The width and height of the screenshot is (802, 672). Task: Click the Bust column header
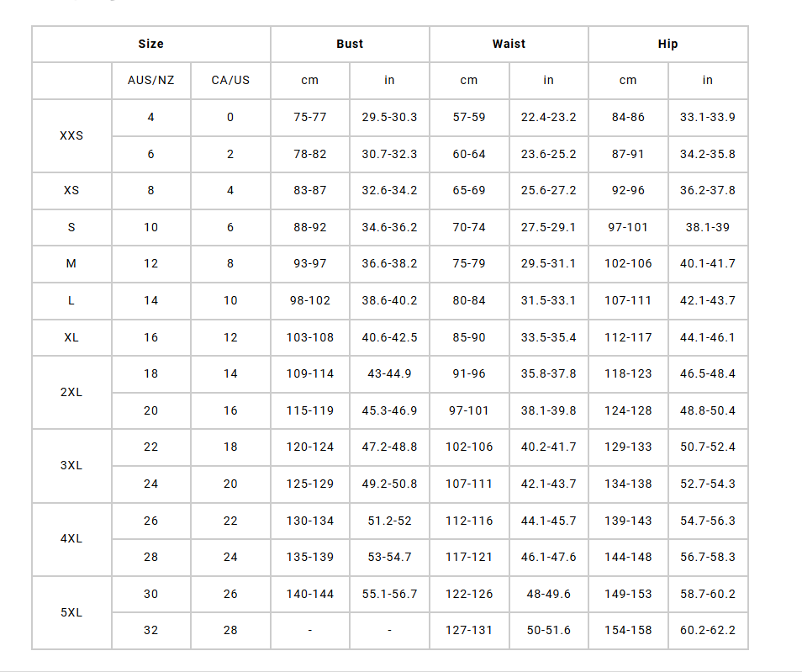[x=350, y=44]
